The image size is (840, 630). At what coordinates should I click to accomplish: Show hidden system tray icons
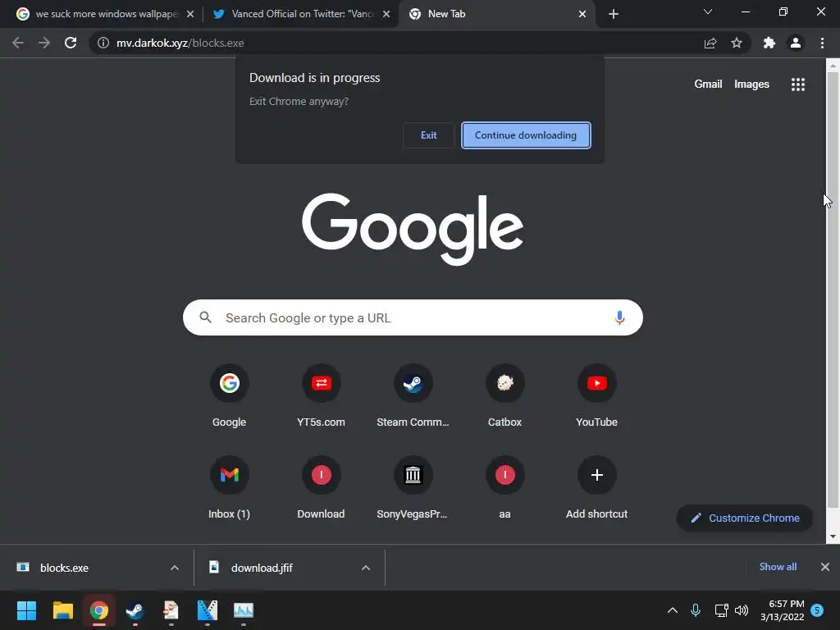[673, 610]
